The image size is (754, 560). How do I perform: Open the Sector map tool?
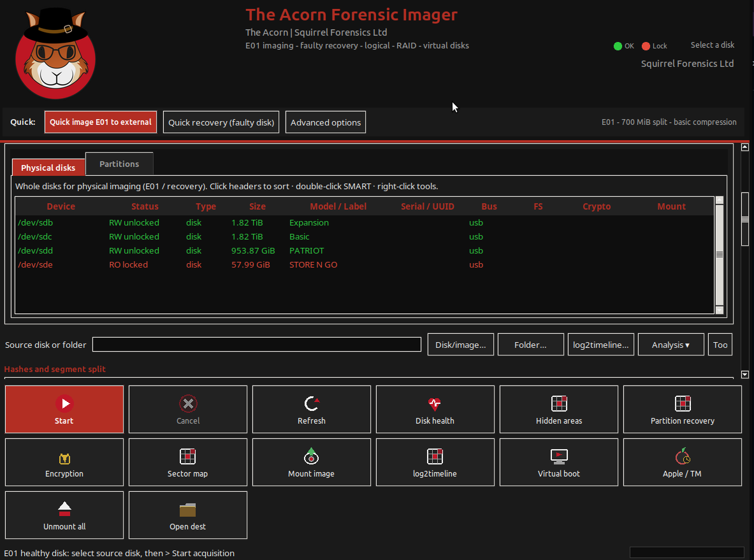pos(187,462)
